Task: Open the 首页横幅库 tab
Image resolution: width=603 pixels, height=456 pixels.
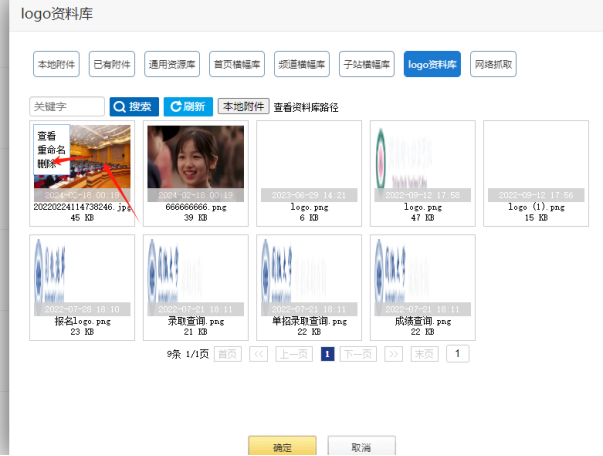Action: (x=236, y=64)
